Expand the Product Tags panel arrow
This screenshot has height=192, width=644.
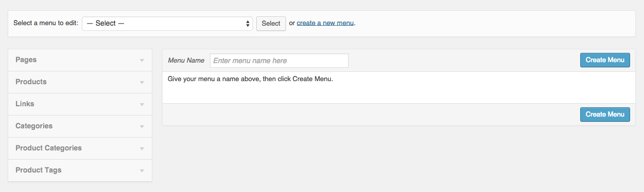[x=142, y=171]
